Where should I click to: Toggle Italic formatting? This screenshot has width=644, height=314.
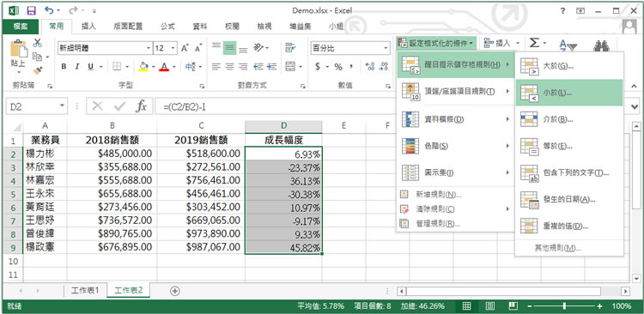[76, 67]
